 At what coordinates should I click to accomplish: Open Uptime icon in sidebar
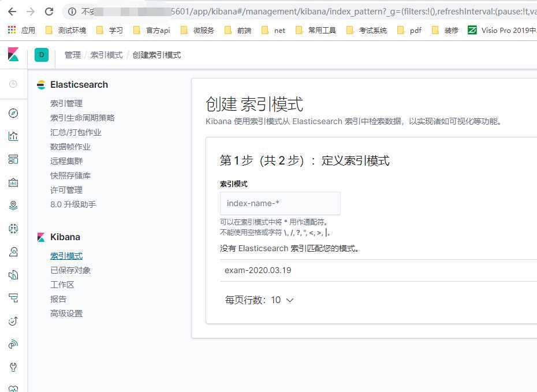click(13, 321)
